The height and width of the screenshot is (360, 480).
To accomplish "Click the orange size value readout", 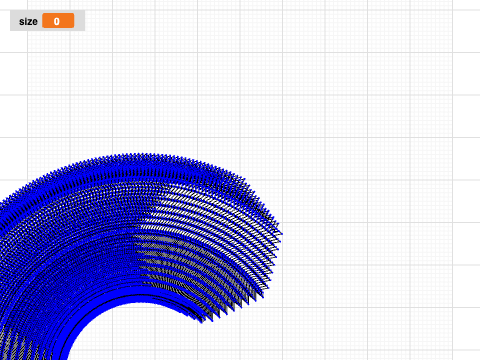I will (58, 21).
